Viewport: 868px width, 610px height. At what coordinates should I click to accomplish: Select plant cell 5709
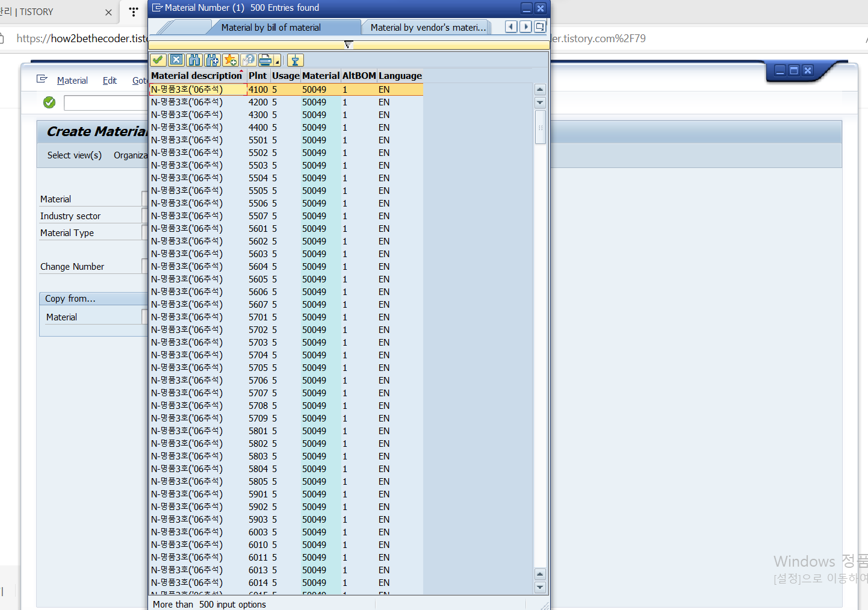[x=258, y=419]
